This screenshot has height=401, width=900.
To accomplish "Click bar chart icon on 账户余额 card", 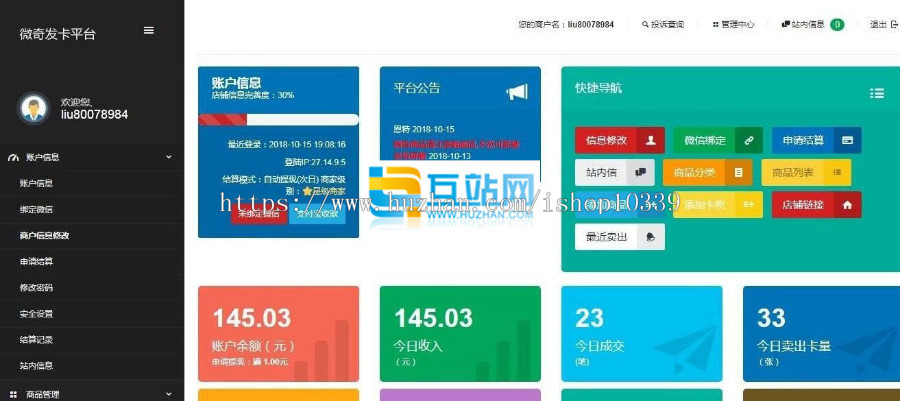I will (x=322, y=351).
